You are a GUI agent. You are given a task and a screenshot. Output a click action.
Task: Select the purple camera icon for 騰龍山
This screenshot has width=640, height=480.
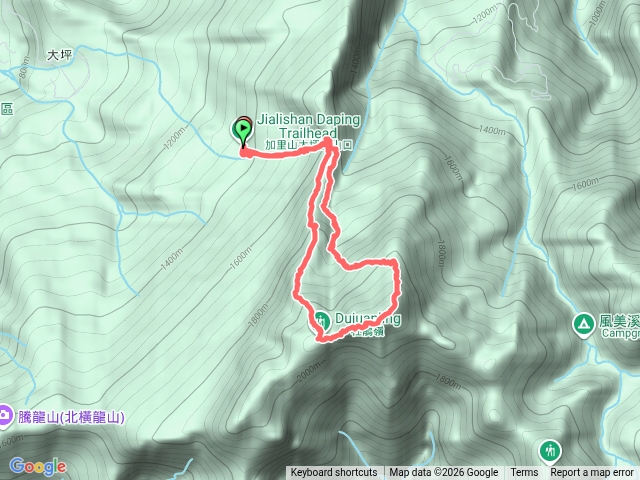pyautogui.click(x=4, y=416)
